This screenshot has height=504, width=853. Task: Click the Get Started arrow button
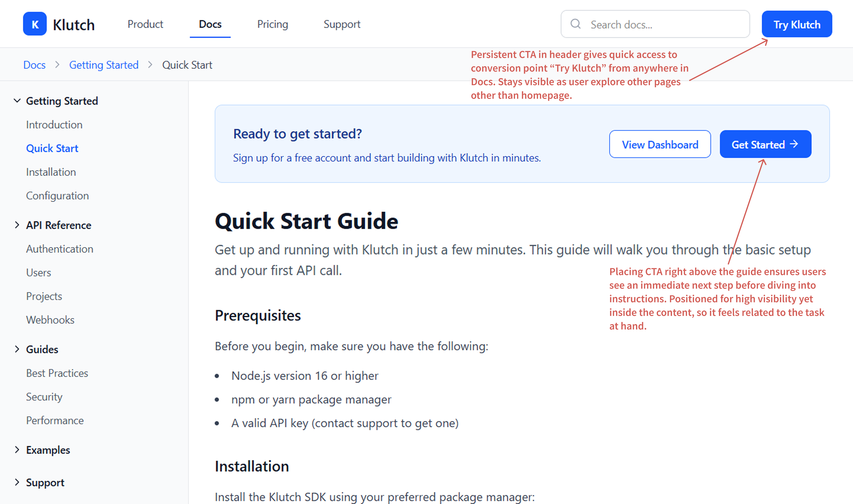pos(765,144)
